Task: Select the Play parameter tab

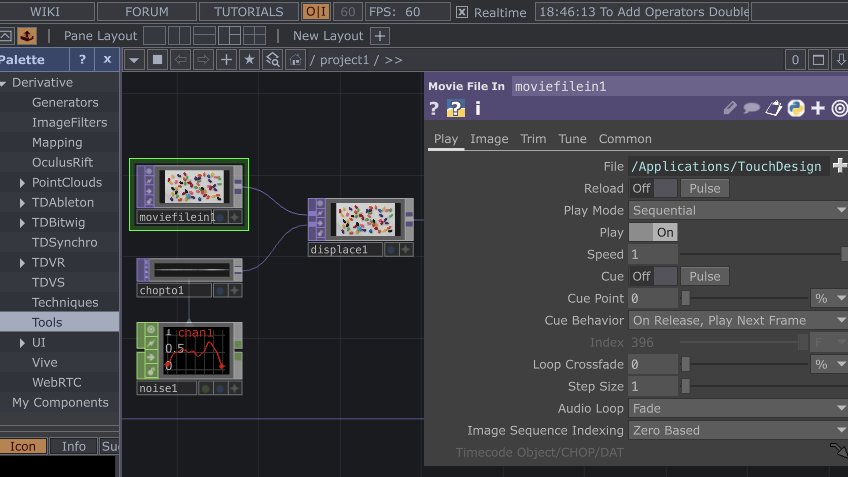Action: pyautogui.click(x=446, y=139)
